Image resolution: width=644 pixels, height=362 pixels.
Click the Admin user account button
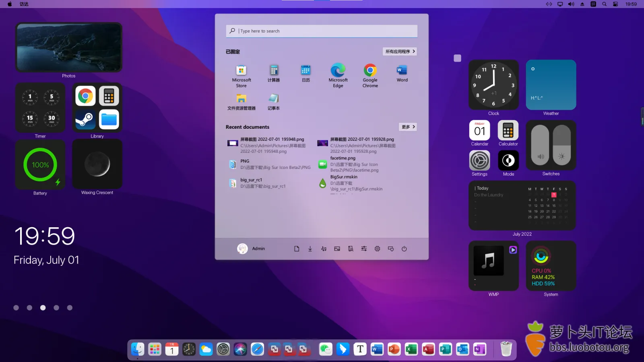click(251, 249)
